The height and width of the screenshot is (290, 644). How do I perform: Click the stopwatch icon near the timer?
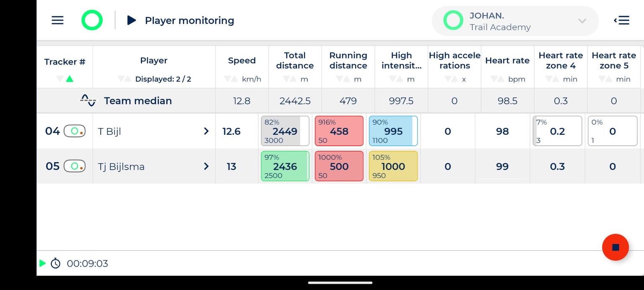pyautogui.click(x=55, y=264)
